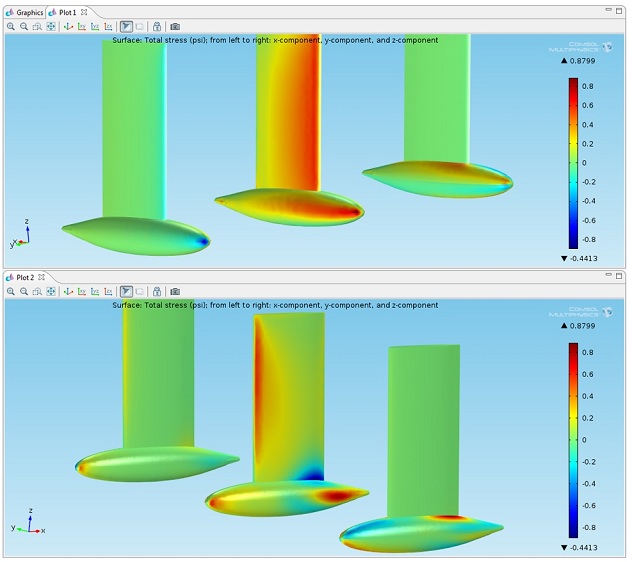Click Zoom In in Plot 1 toolbar

[10, 26]
